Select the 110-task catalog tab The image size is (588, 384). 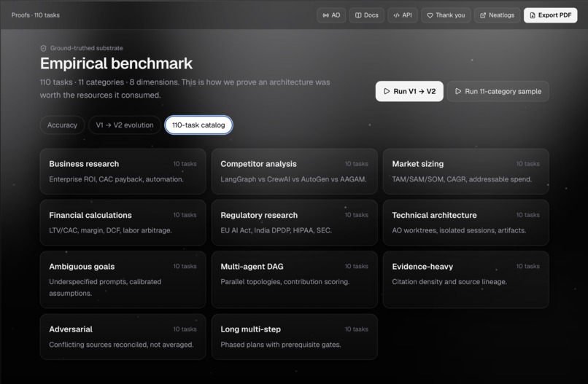pyautogui.click(x=198, y=125)
